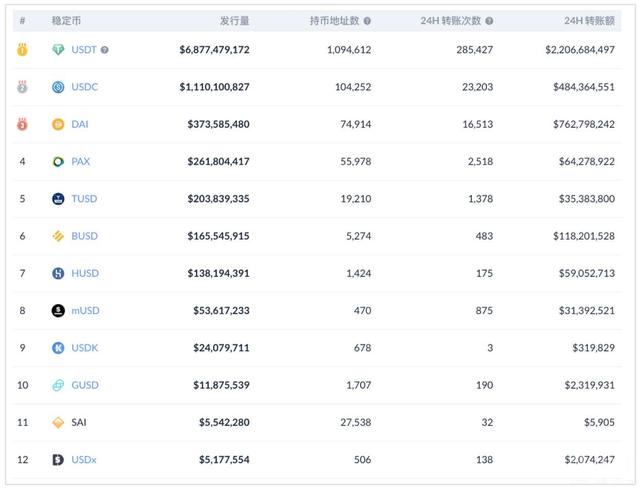Click SAI holder count 27,538

(x=356, y=422)
